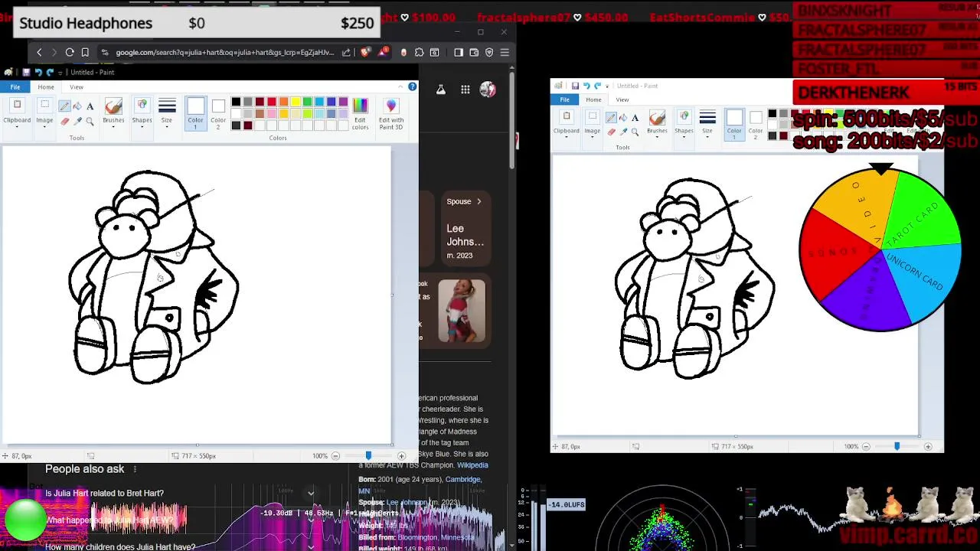This screenshot has width=980, height=551.
Task: Click the zoom slider in left Paint
Action: [x=368, y=456]
